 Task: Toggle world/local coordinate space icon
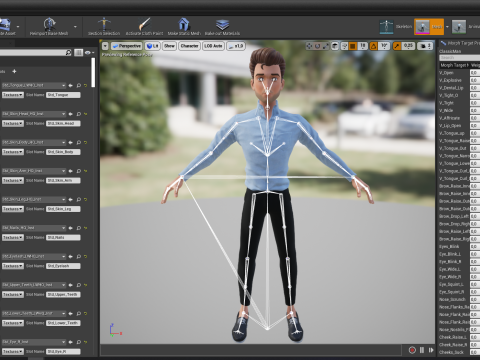(335, 46)
